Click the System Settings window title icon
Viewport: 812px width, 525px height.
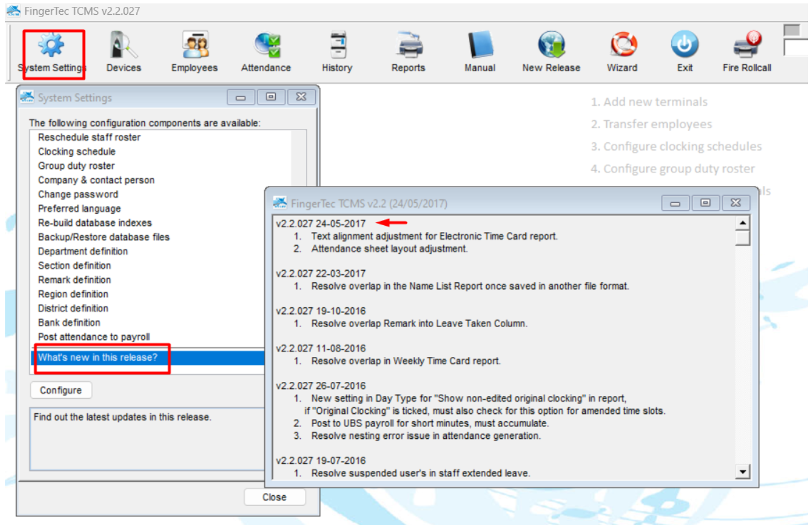click(27, 97)
